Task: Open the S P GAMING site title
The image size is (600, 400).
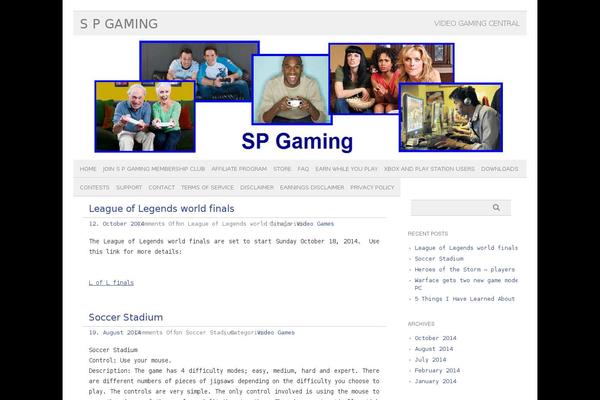Action: click(x=119, y=24)
